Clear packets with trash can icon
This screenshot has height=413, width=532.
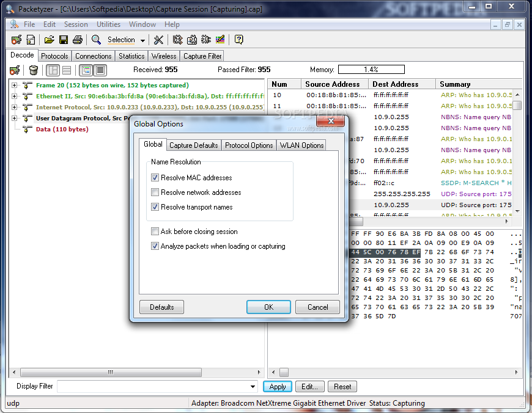pyautogui.click(x=33, y=70)
